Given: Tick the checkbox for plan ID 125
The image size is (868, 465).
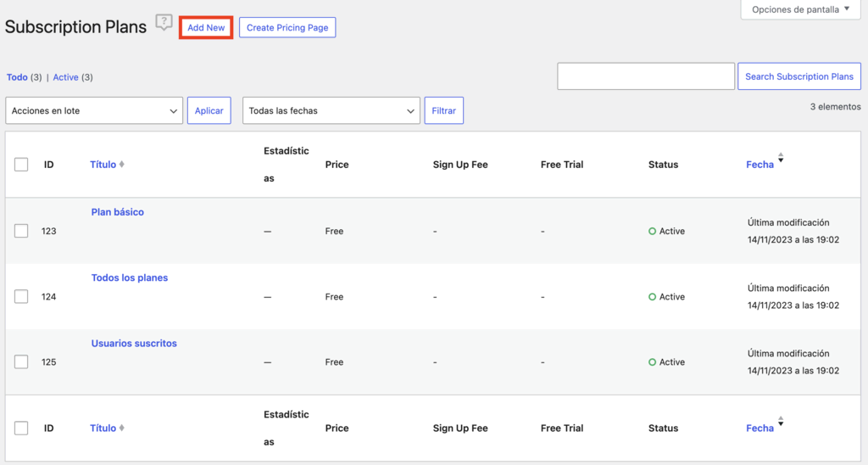Looking at the screenshot, I should (x=21, y=362).
